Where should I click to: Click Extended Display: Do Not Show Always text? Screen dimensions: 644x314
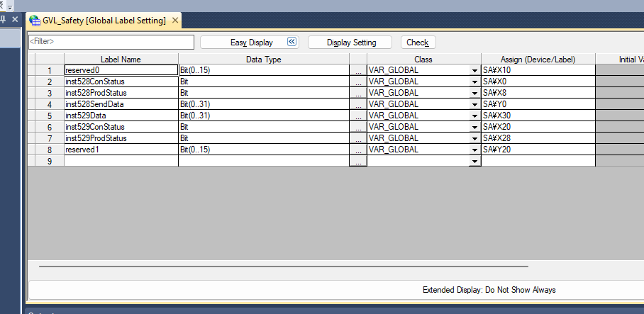[x=489, y=290]
